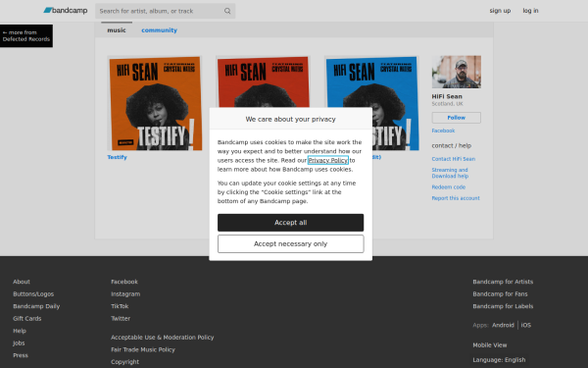Click the search magnifier icon
The height and width of the screenshot is (368, 588).
click(227, 11)
